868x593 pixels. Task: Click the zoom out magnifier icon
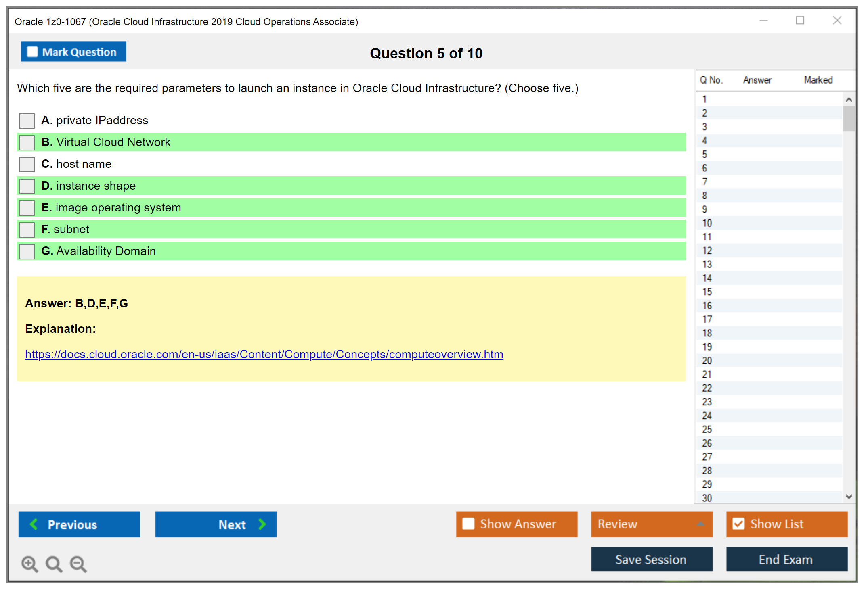[78, 564]
